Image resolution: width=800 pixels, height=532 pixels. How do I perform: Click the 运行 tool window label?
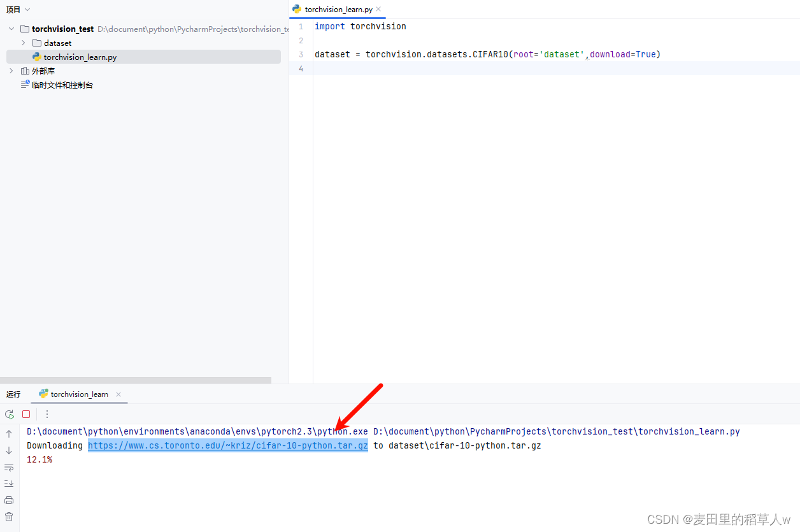pos(13,394)
